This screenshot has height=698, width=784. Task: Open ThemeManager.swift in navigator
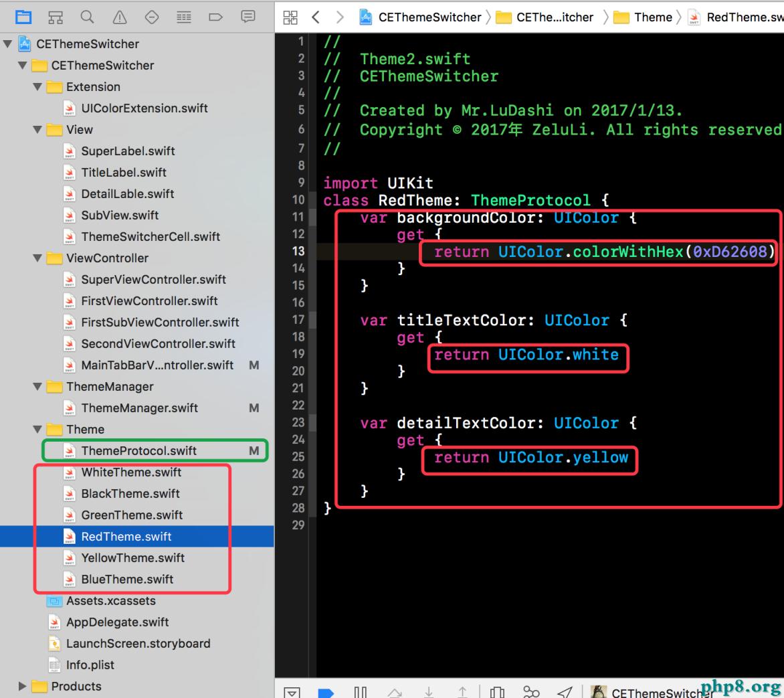(x=139, y=408)
